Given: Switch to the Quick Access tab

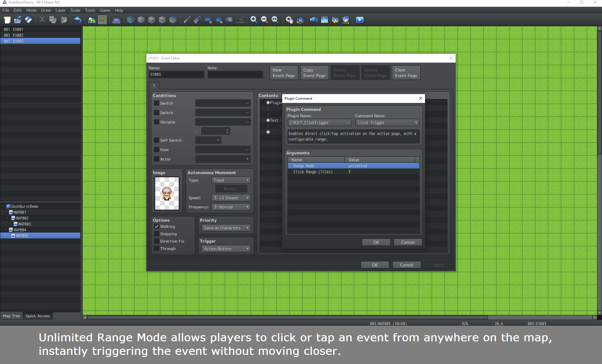Looking at the screenshot, I should click(x=38, y=316).
